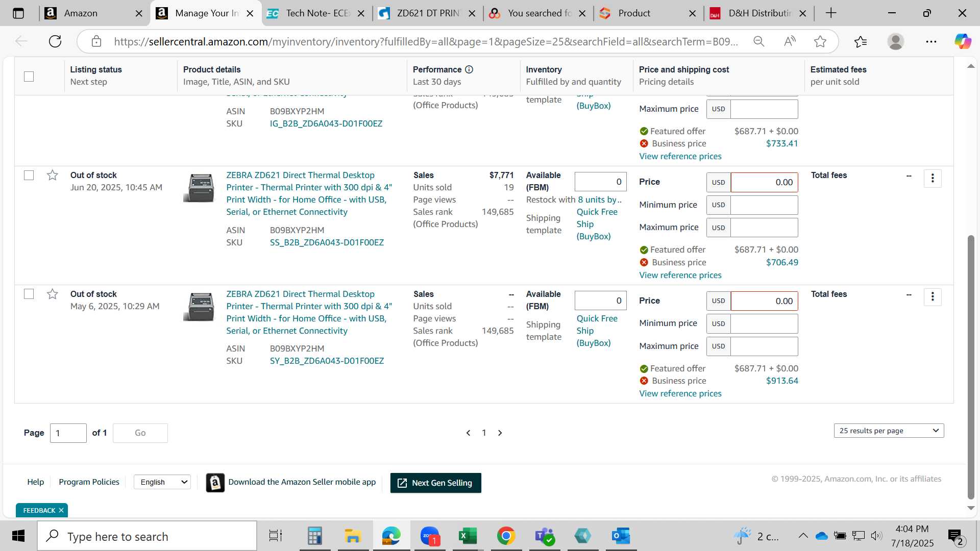Viewport: 980px width, 551px height.
Task: Switch to the D&H Distributing tab
Action: (759, 13)
